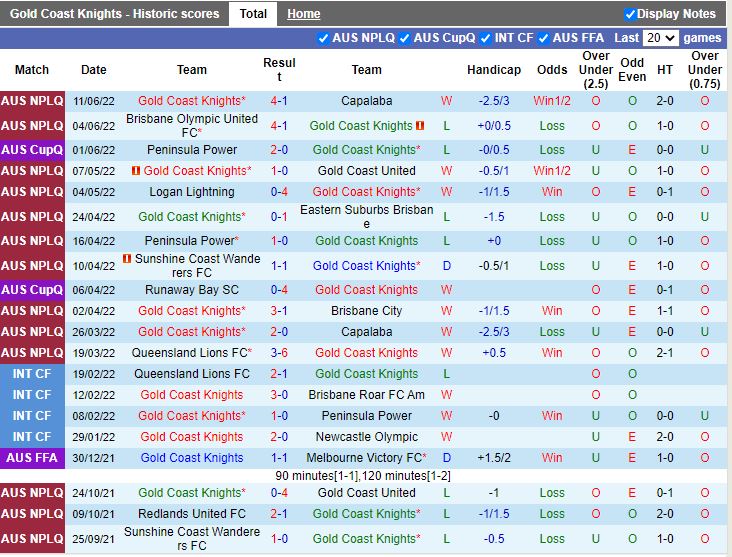Toggle the AUS CupQ league filter
This screenshot has width=732, height=557.
click(x=404, y=38)
